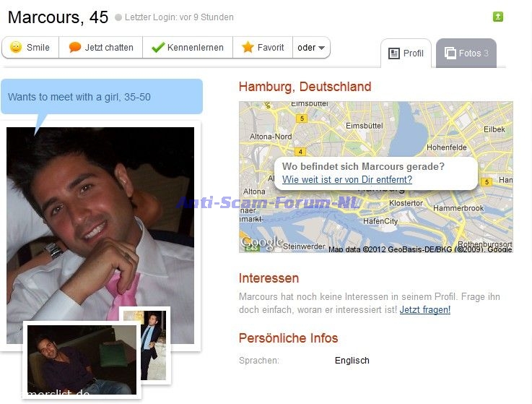Click the Fotos tab stacked images icon
Image resolution: width=532 pixels, height=404 pixels.
click(450, 53)
